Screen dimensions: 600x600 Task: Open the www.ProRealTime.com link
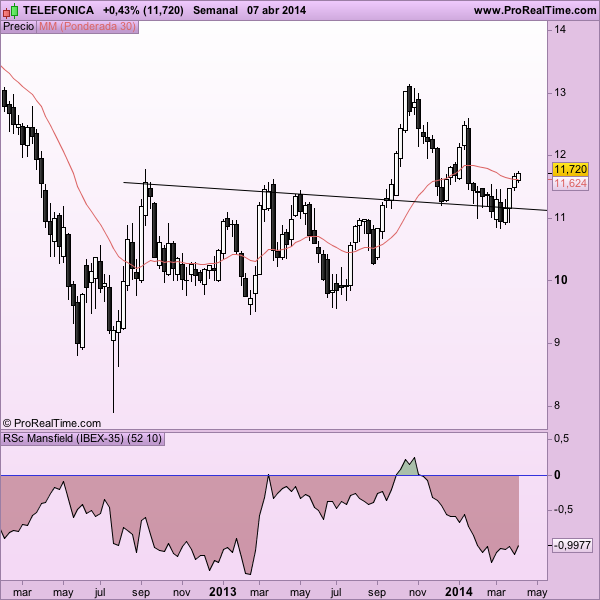pyautogui.click(x=535, y=10)
